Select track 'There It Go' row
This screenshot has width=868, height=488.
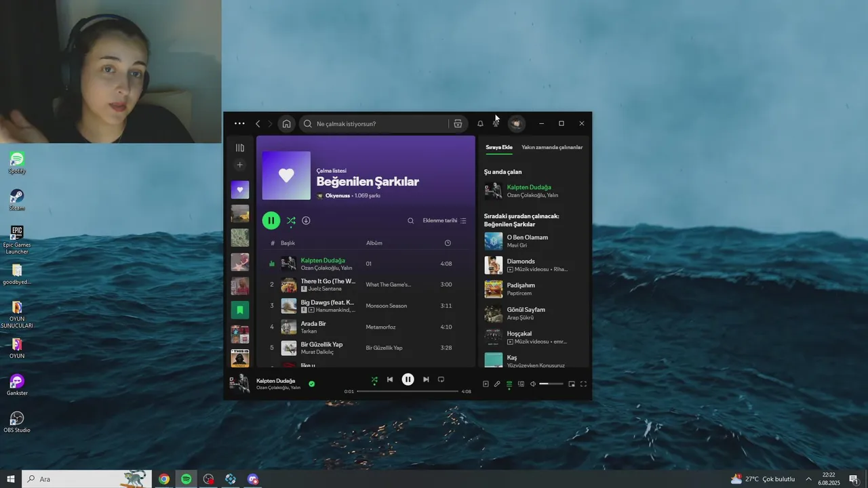pos(365,285)
